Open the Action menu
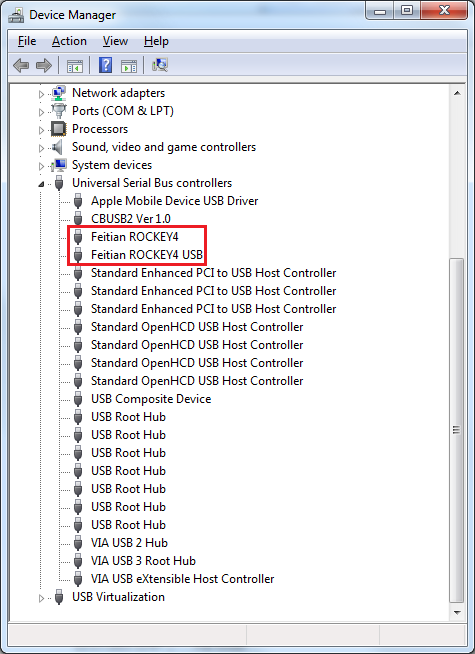This screenshot has height=654, width=475. pos(69,41)
